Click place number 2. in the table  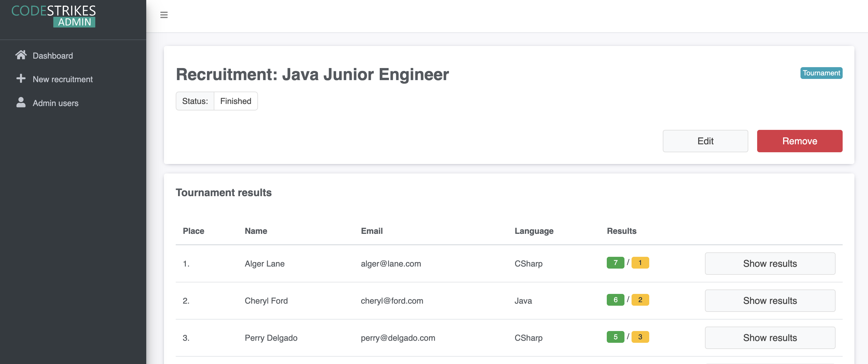tap(186, 300)
